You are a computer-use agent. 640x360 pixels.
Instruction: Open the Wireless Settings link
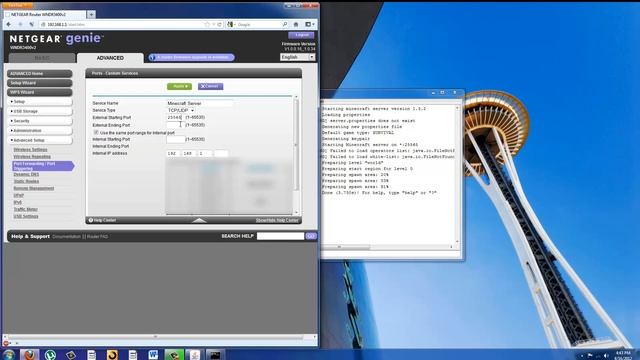(x=30, y=150)
